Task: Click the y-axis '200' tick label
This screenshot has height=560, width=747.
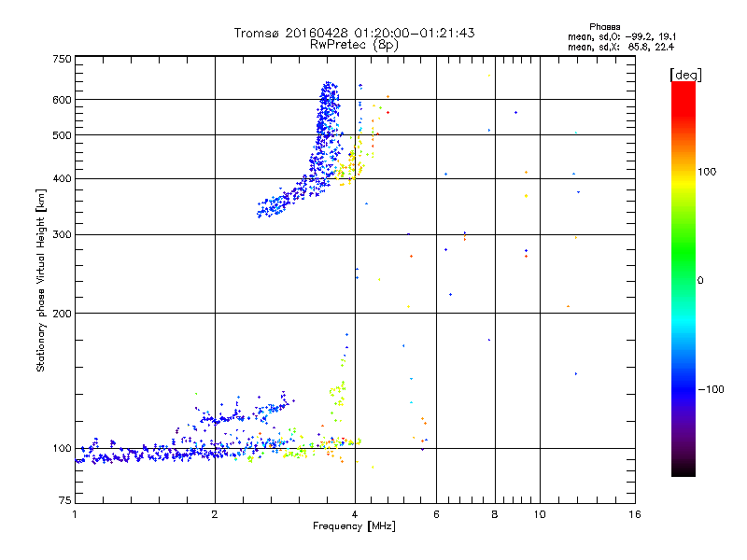Action: pos(62,314)
